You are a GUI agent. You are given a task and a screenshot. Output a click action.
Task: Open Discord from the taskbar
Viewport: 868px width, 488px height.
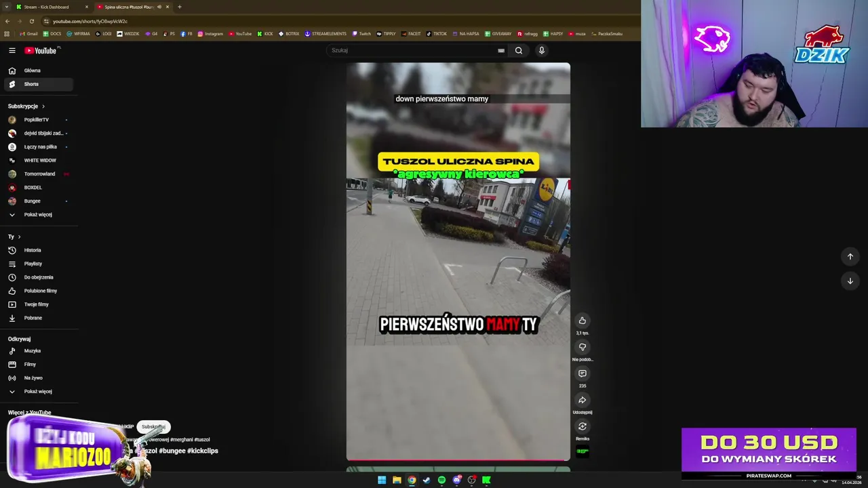[456, 480]
